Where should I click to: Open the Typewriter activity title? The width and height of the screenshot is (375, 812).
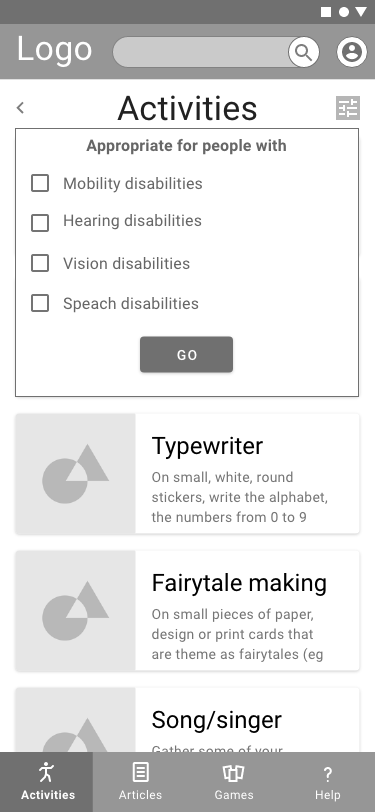pyautogui.click(x=207, y=446)
